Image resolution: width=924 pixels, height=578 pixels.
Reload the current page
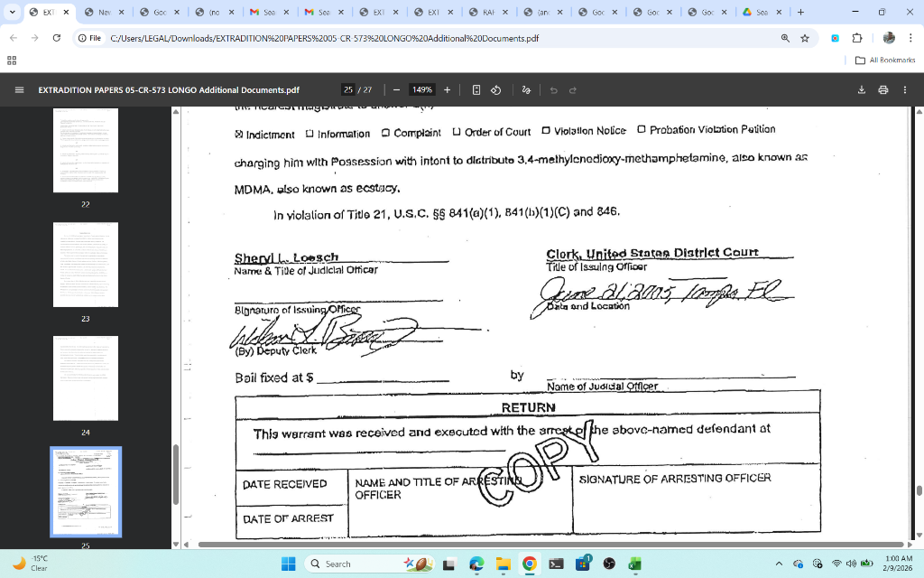point(56,38)
